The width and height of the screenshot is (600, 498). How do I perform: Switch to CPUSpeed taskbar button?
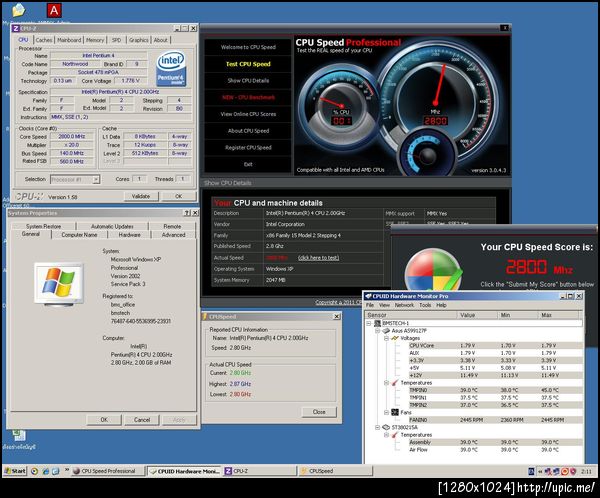click(335, 471)
